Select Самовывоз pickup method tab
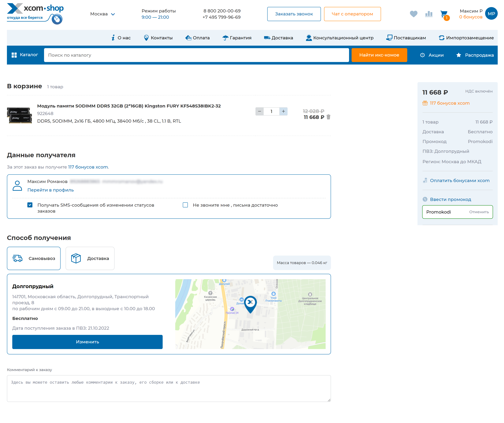The width and height of the screenshot is (504, 423). pyautogui.click(x=34, y=258)
